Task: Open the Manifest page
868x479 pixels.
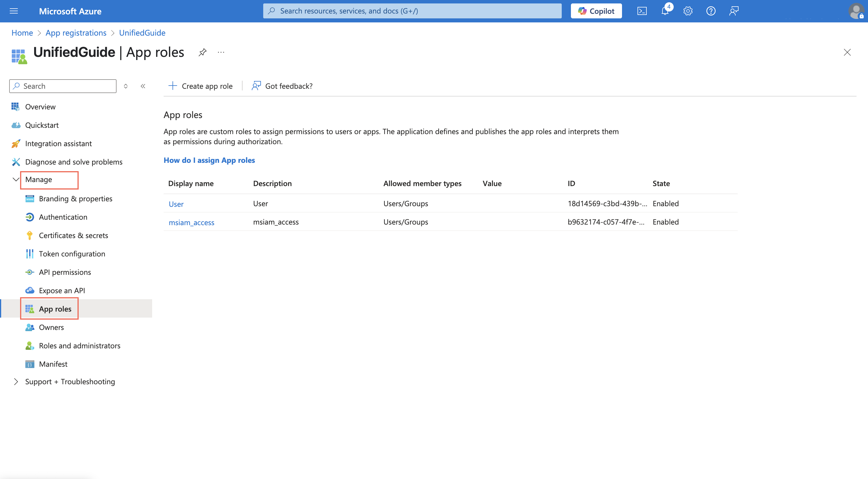Action: (x=53, y=364)
